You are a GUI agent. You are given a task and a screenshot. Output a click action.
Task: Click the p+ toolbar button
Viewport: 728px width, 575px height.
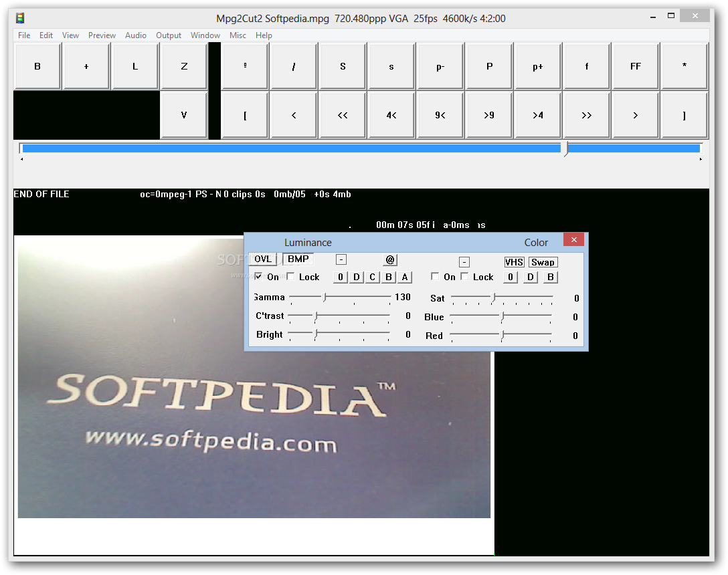click(538, 66)
